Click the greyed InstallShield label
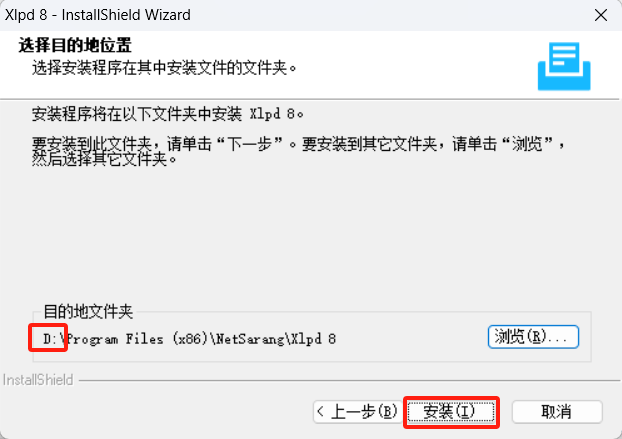Viewport: 622px width, 439px height. [x=38, y=380]
